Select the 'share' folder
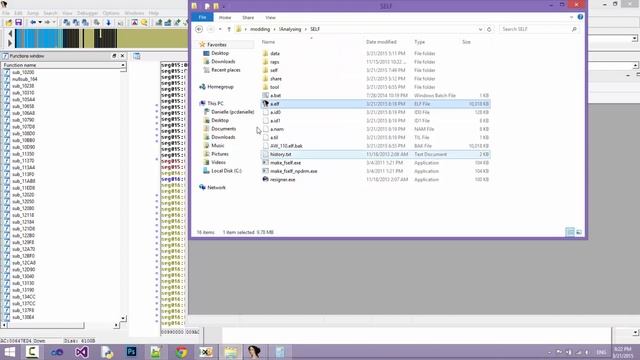 276,79
